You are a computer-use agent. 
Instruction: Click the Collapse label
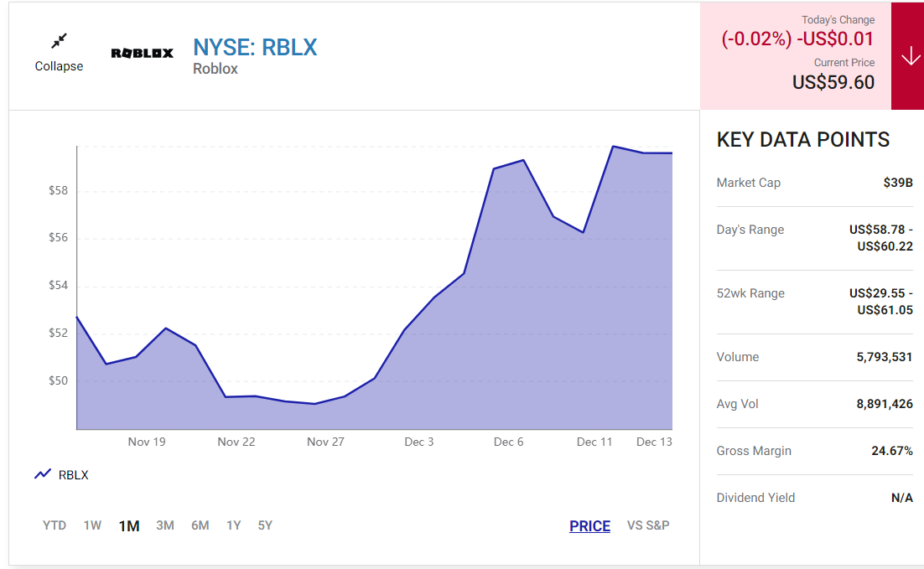coord(59,66)
